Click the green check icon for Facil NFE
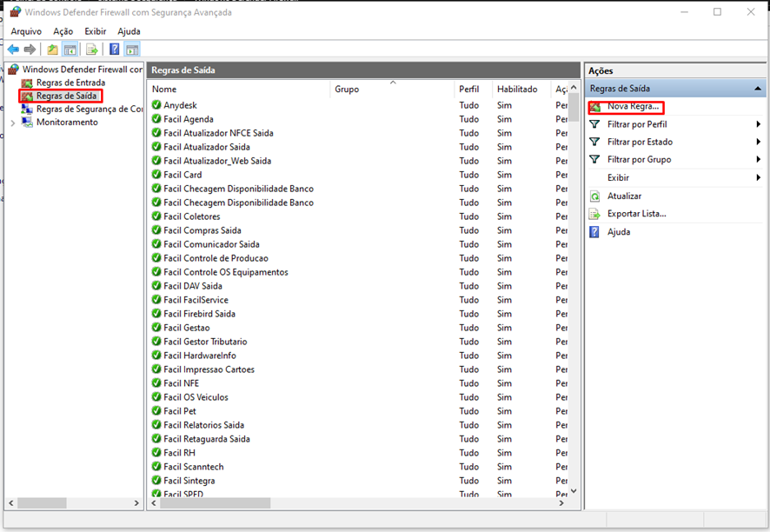The image size is (770, 532). [x=156, y=382]
